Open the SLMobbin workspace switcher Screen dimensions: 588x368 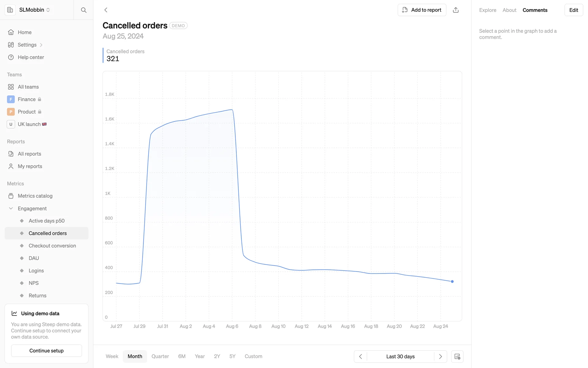(34, 10)
